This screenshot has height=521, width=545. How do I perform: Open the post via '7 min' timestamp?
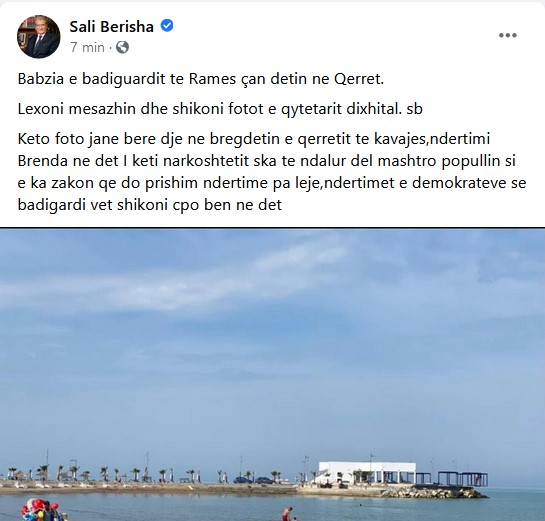tap(87, 47)
